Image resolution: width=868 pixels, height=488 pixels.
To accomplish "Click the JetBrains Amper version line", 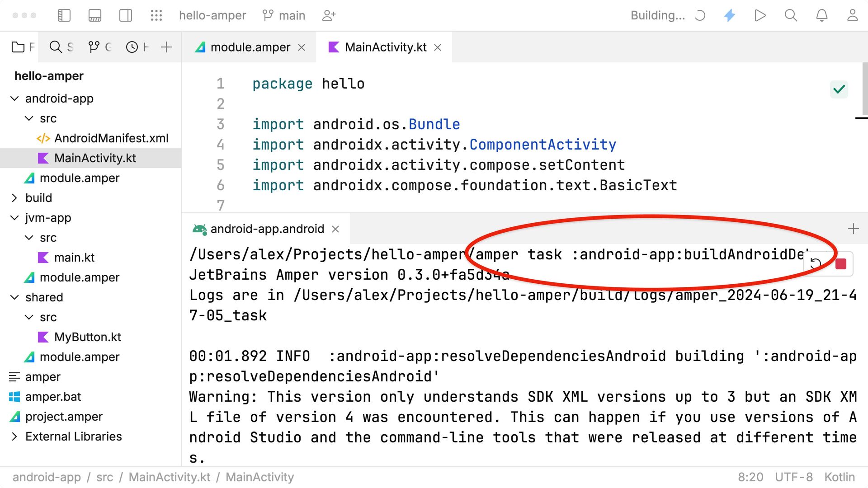I will point(349,275).
